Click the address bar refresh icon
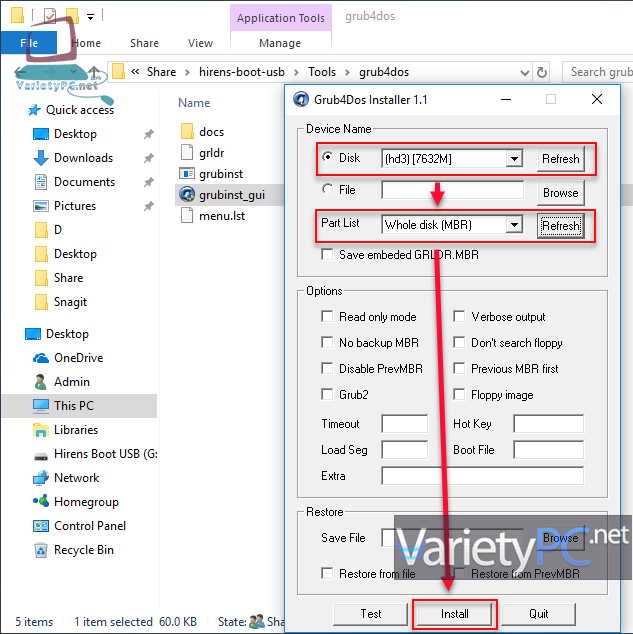The height and width of the screenshot is (634, 633). coord(541,72)
